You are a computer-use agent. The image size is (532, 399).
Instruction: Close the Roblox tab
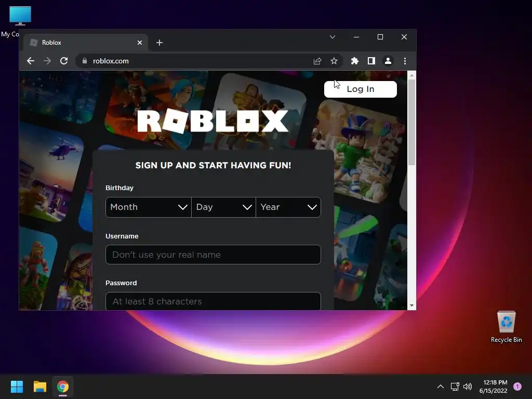point(140,43)
